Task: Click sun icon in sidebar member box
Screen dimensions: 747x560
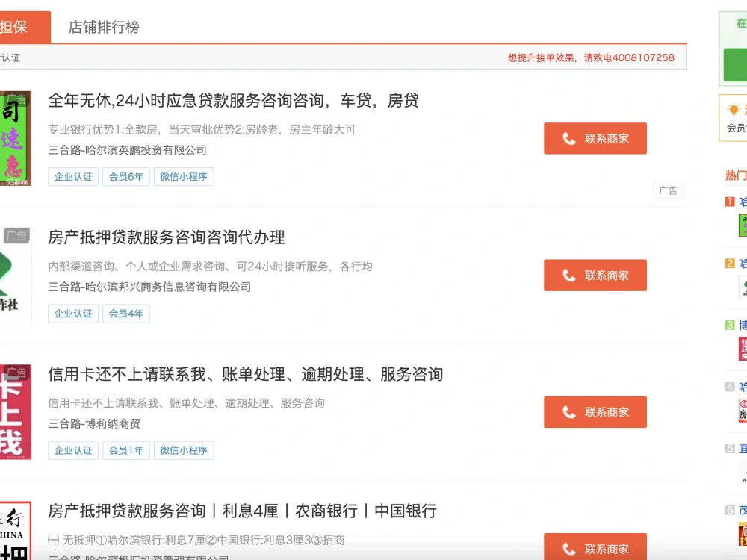Action: [x=734, y=110]
